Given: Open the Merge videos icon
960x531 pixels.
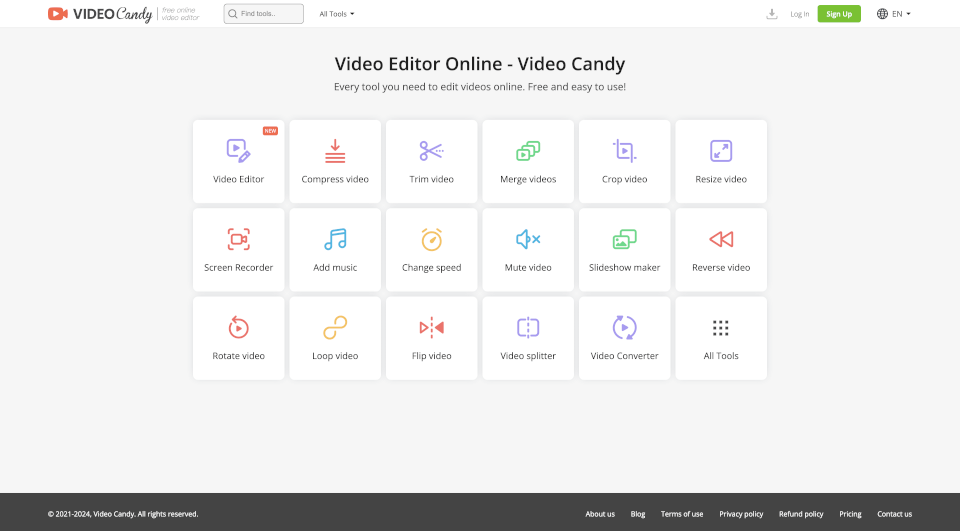Looking at the screenshot, I should 528,151.
